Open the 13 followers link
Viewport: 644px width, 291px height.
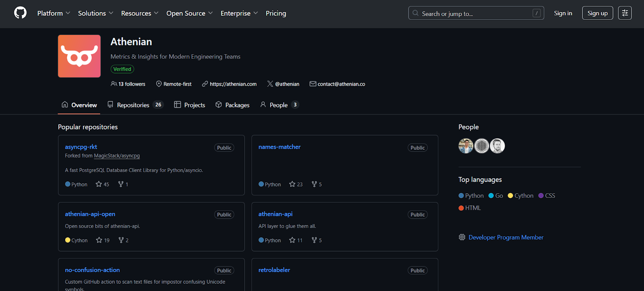[x=128, y=84]
